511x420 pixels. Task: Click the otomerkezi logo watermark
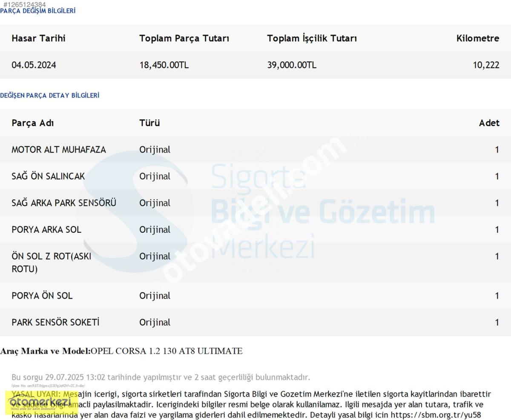(41, 403)
